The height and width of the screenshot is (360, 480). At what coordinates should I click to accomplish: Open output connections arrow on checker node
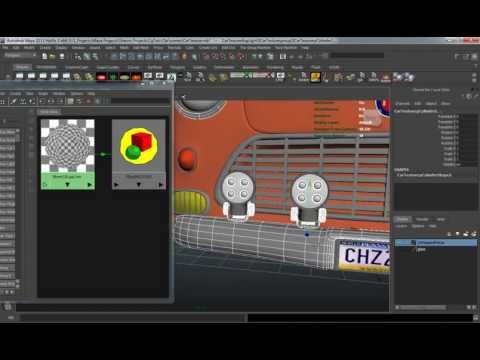click(90, 184)
